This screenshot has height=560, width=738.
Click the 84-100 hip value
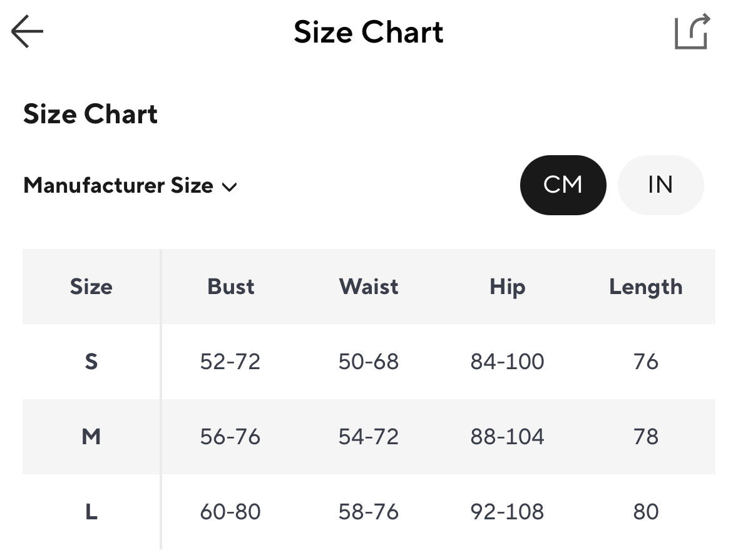tap(507, 362)
